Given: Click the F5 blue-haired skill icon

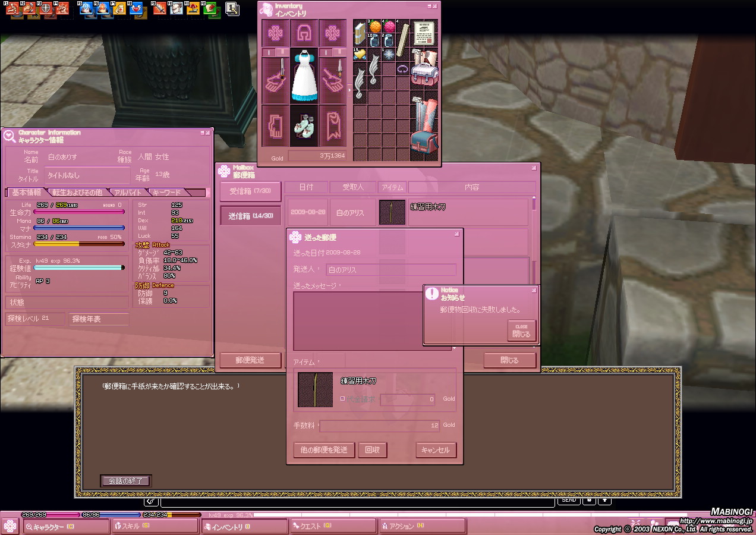Looking at the screenshot, I should tap(86, 8).
